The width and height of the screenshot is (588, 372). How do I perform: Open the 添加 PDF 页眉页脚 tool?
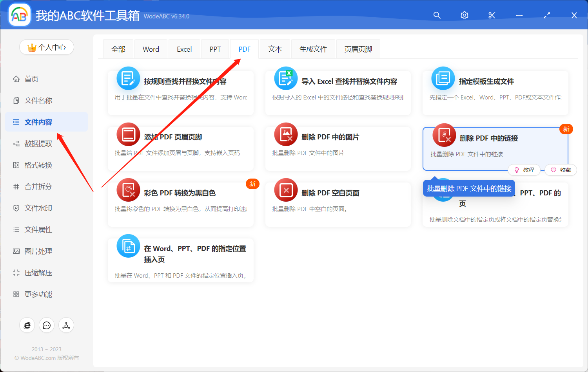(180, 149)
